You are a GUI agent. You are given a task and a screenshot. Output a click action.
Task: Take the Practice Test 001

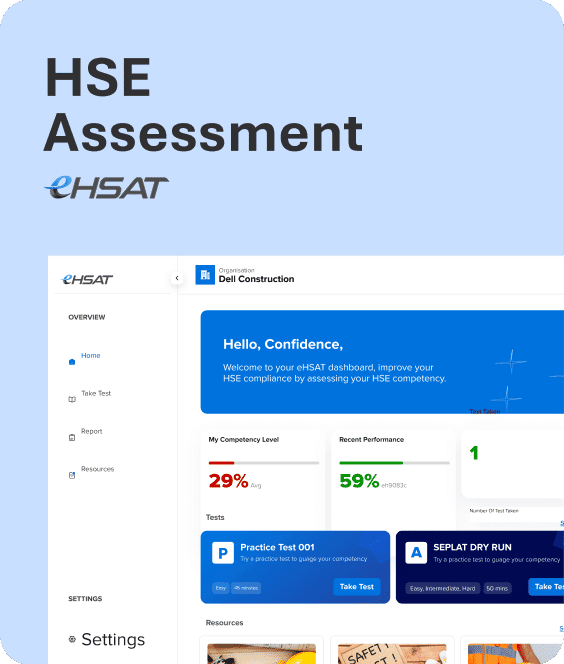point(357,587)
